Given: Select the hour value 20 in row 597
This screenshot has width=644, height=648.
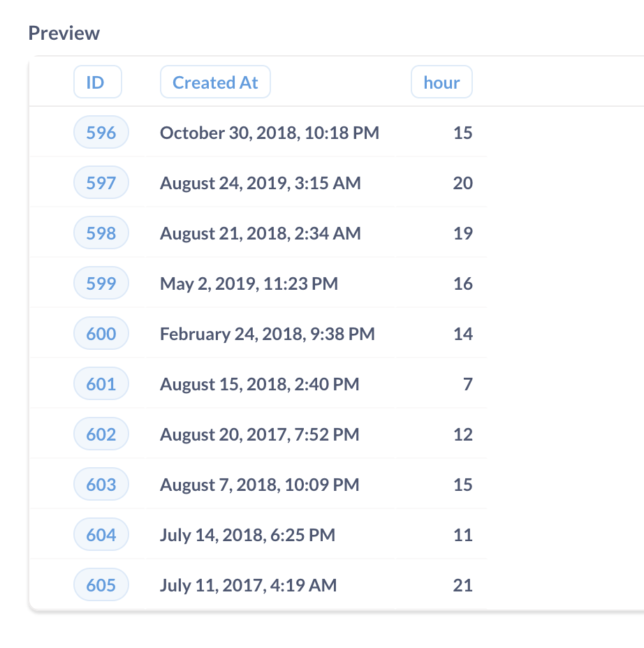Looking at the screenshot, I should pos(462,182).
